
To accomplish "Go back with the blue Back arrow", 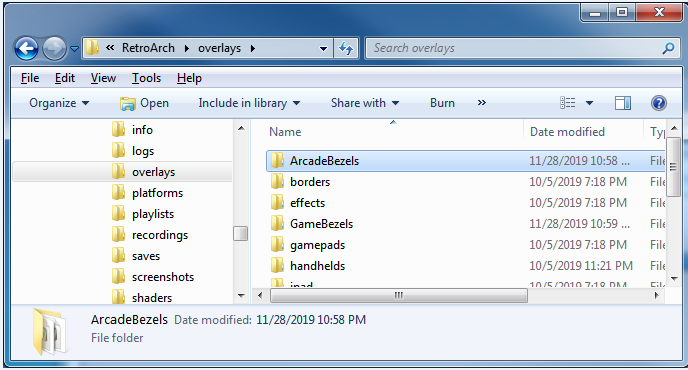I will pyautogui.click(x=26, y=48).
